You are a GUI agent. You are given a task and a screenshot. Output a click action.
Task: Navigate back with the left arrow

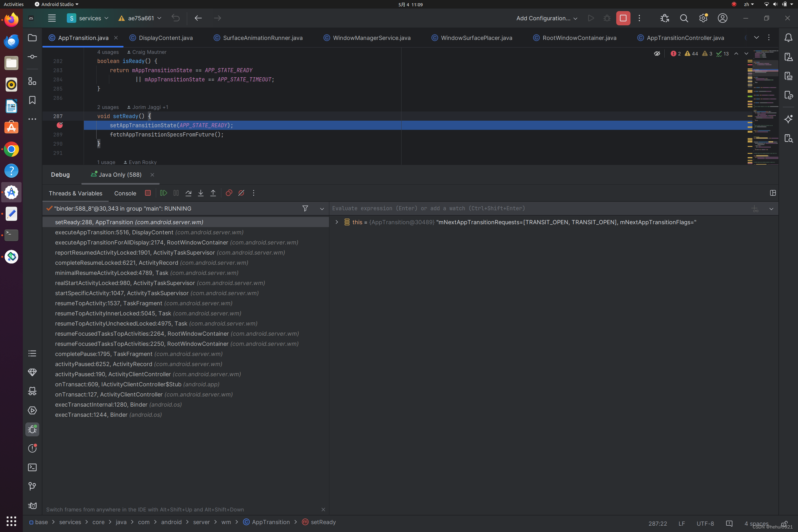tap(198, 18)
